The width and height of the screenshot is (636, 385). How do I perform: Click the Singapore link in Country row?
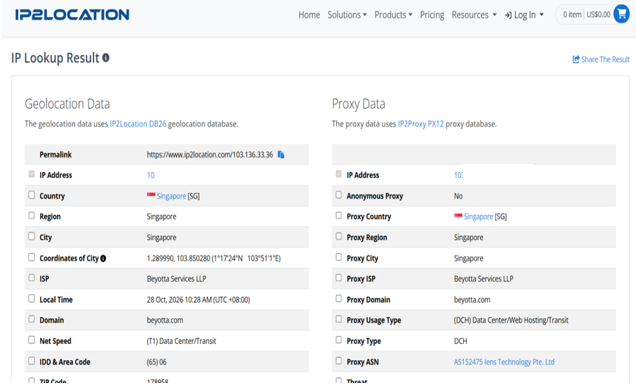pos(171,196)
